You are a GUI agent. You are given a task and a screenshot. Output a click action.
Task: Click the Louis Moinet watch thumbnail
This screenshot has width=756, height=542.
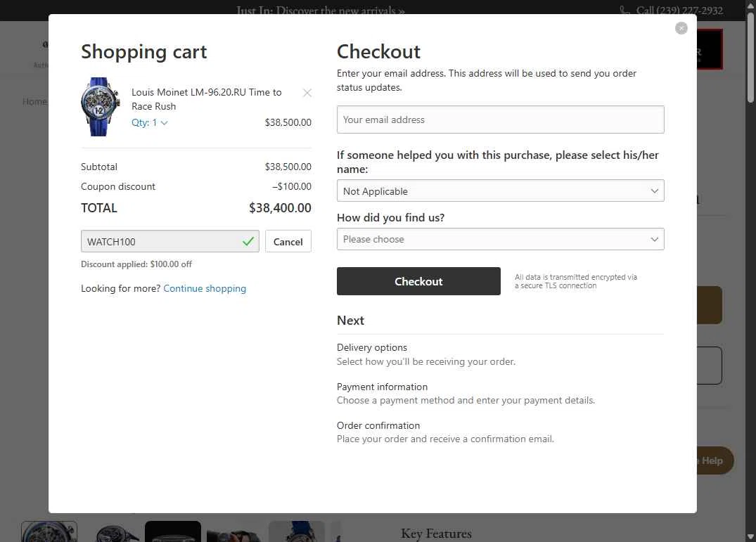click(x=100, y=107)
